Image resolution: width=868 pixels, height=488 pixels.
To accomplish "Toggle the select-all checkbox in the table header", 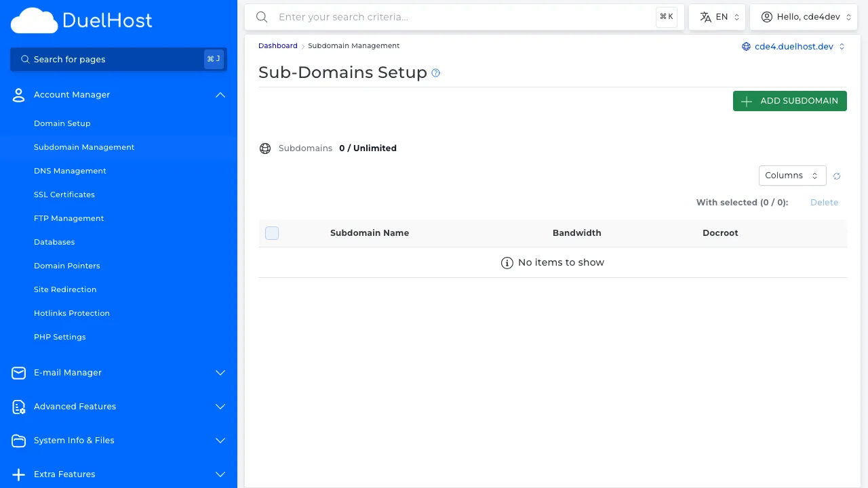I will [272, 232].
